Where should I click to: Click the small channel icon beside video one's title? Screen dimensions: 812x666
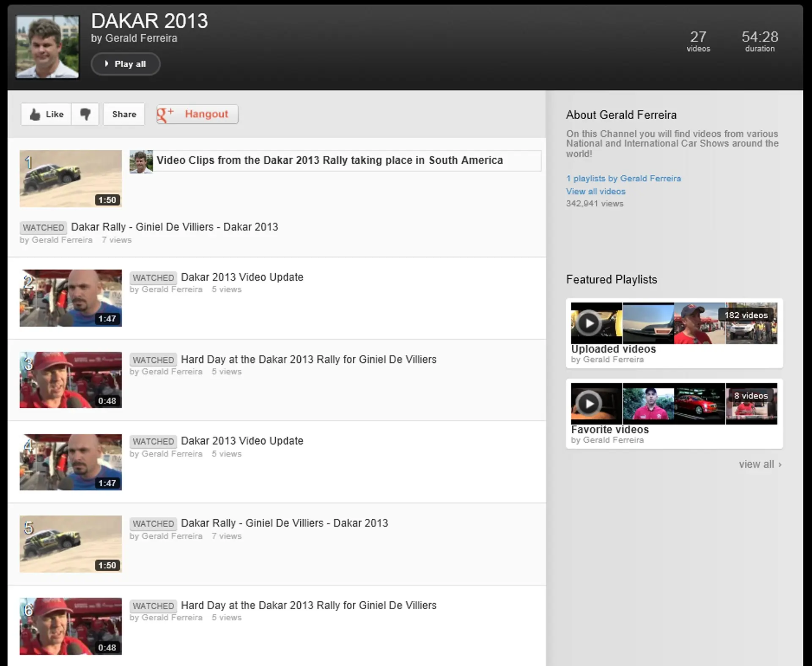tap(141, 161)
